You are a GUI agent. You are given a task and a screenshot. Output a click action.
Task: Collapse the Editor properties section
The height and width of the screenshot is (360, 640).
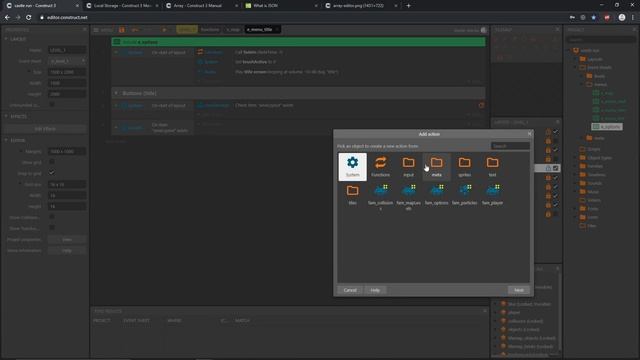point(6,140)
